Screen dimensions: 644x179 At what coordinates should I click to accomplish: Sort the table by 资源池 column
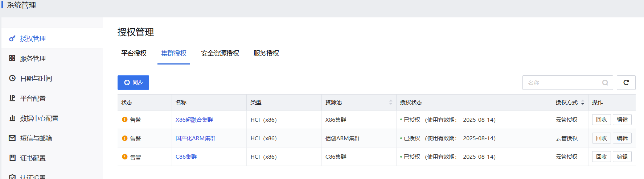[x=390, y=103]
